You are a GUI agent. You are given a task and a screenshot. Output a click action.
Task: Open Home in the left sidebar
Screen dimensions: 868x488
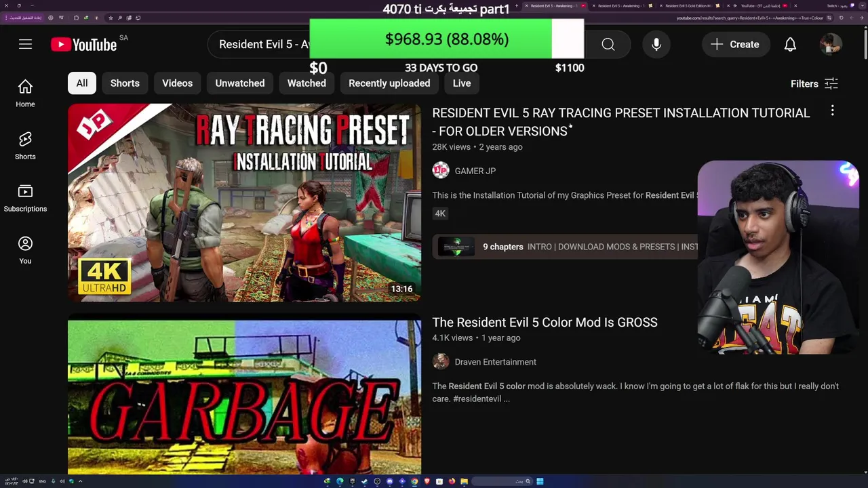25,94
